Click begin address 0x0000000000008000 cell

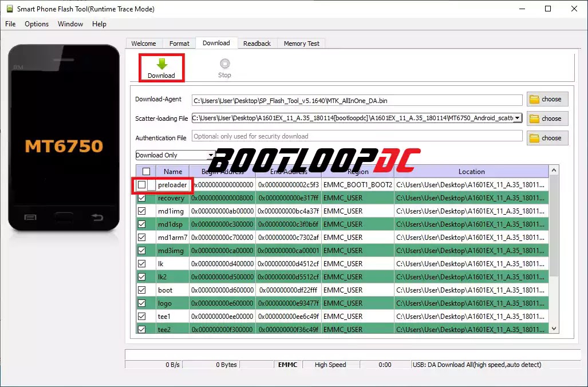pyautogui.click(x=222, y=198)
